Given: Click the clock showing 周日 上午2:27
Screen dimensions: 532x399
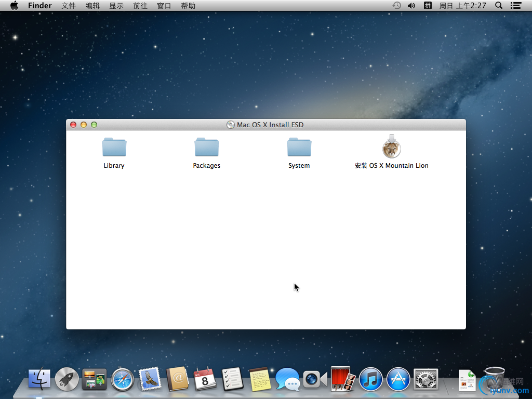Looking at the screenshot, I should point(462,5).
